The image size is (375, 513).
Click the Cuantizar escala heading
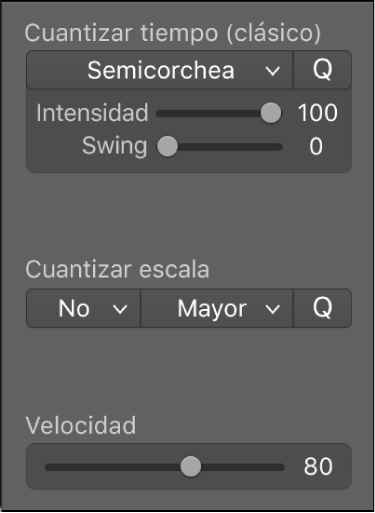(117, 269)
